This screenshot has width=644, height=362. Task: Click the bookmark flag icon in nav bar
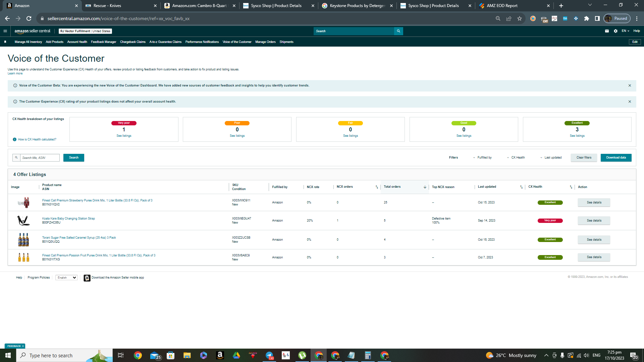(5, 42)
